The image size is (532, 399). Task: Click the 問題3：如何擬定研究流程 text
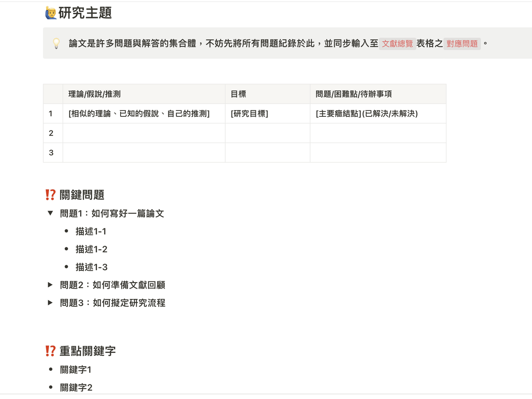pos(112,303)
